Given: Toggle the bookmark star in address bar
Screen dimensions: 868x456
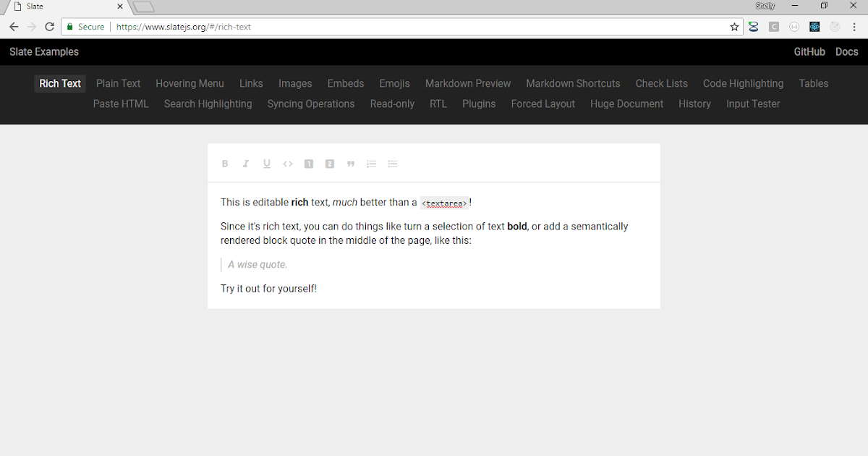Looking at the screenshot, I should [x=734, y=26].
